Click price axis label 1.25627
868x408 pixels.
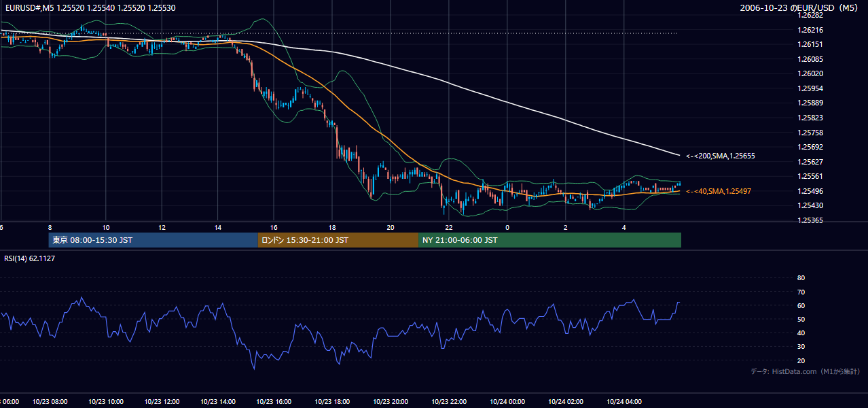click(810, 162)
